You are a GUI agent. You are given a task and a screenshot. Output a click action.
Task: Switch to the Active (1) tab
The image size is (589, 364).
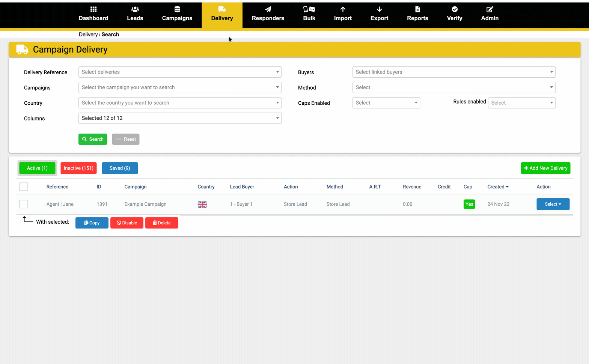[x=37, y=168]
